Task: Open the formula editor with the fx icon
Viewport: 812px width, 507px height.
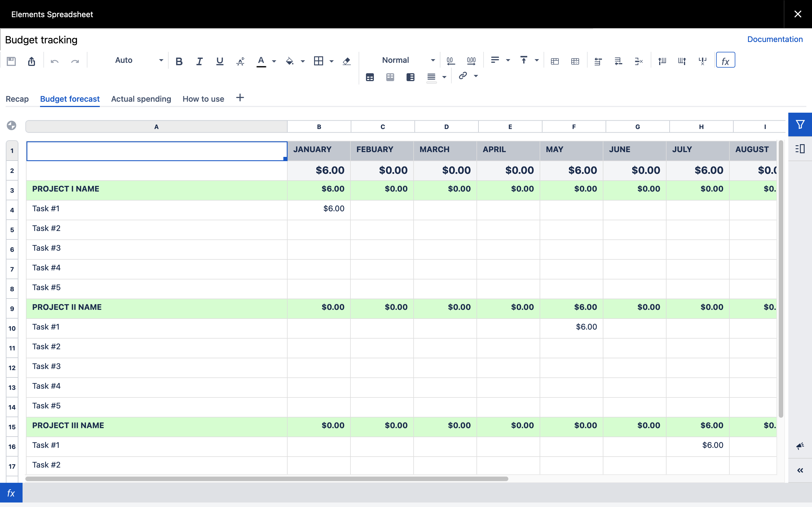Action: 725,60
